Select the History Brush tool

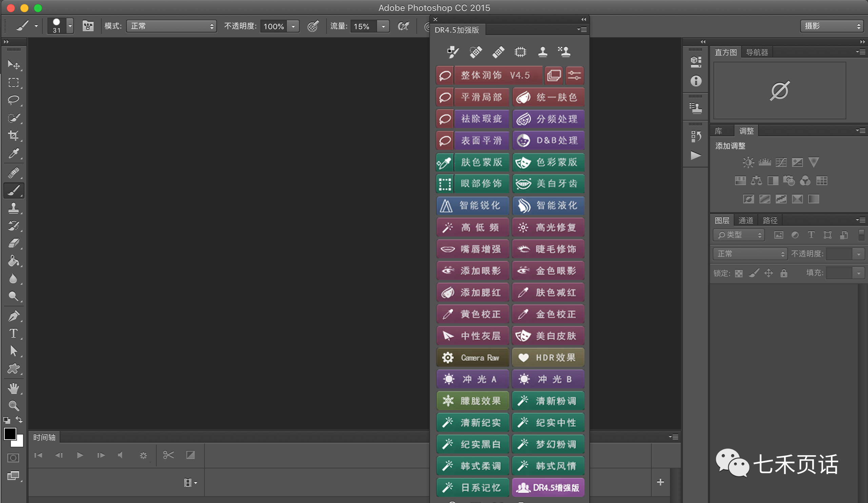14,226
